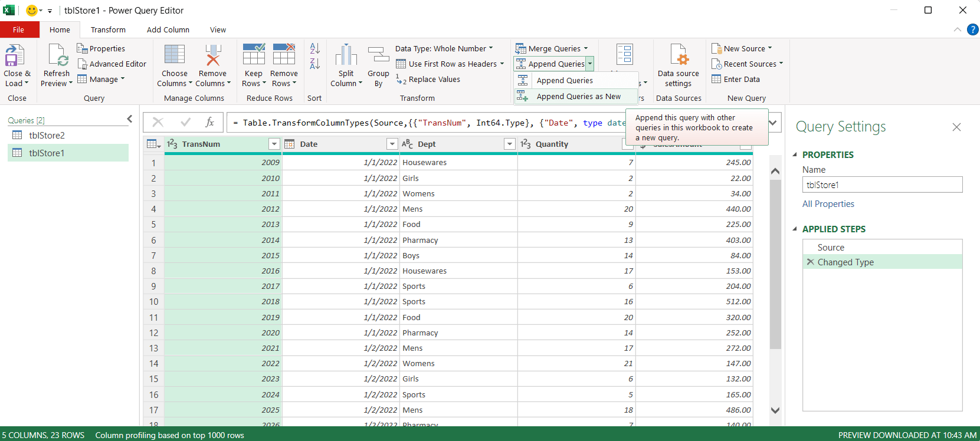The image size is (980, 441).
Task: Switch to the Transform ribbon tab
Action: [x=108, y=29]
